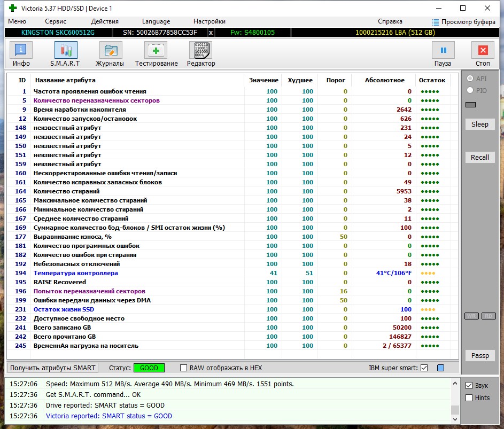Click the Sleep button
The image size is (504, 429).
(479, 124)
